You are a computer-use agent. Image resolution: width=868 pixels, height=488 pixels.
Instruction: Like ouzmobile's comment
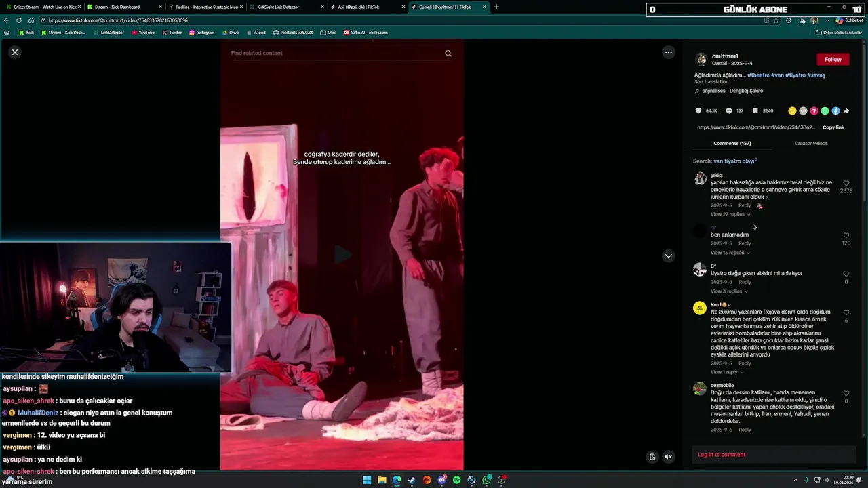coord(846,393)
